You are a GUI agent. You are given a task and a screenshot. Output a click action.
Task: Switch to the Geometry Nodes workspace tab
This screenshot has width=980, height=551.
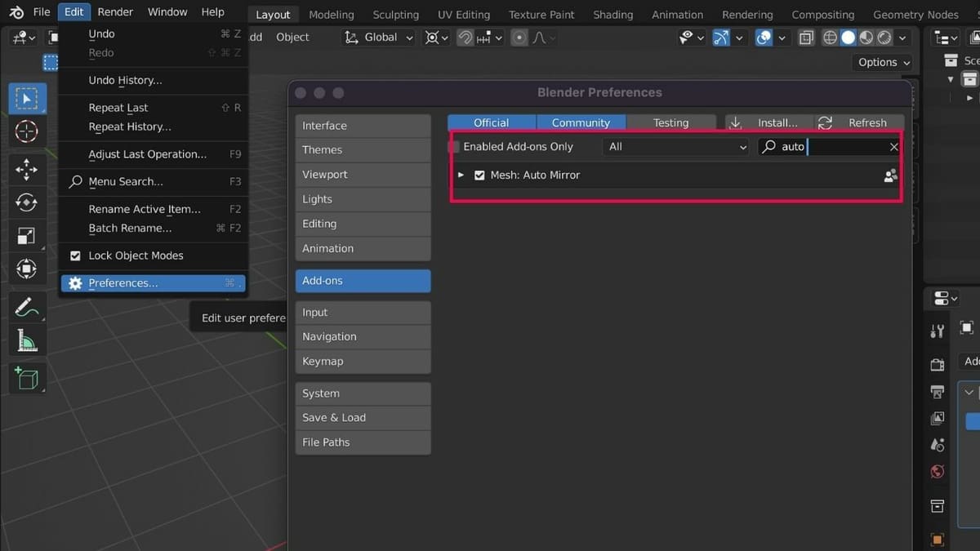click(915, 15)
